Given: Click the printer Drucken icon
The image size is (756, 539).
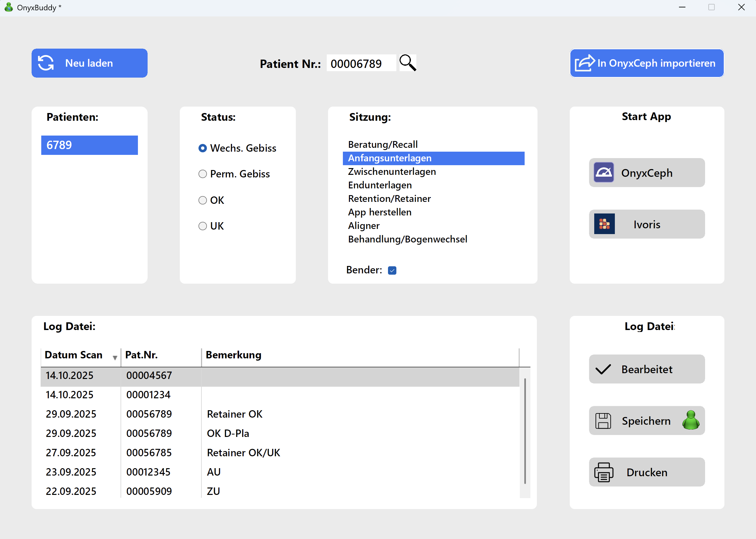Looking at the screenshot, I should pyautogui.click(x=603, y=472).
